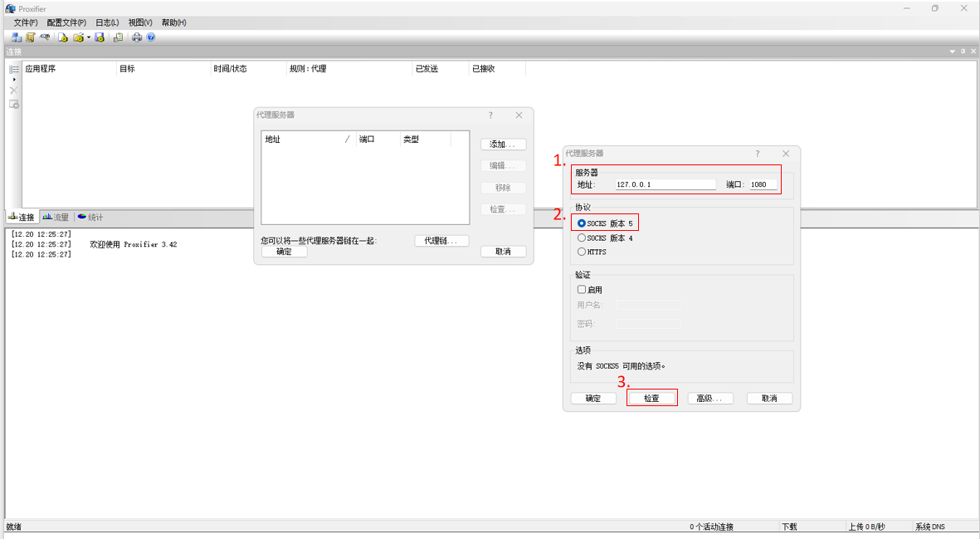Viewport: 980px width, 539px height.
Task: Close the proxy server settings dialog
Action: coord(786,153)
